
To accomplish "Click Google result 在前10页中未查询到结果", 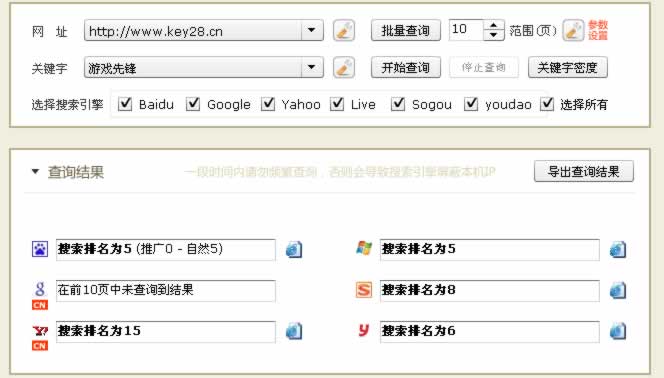I will coord(166,290).
